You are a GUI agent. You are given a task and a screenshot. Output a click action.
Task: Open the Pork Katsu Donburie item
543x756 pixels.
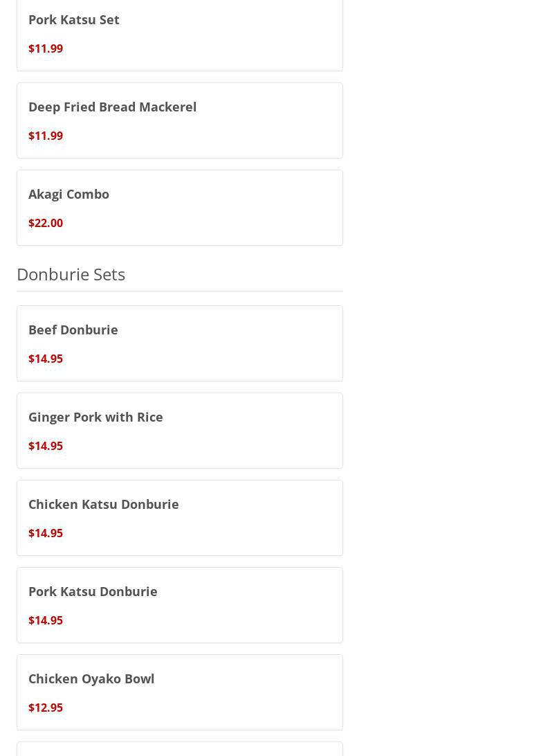[x=93, y=591]
